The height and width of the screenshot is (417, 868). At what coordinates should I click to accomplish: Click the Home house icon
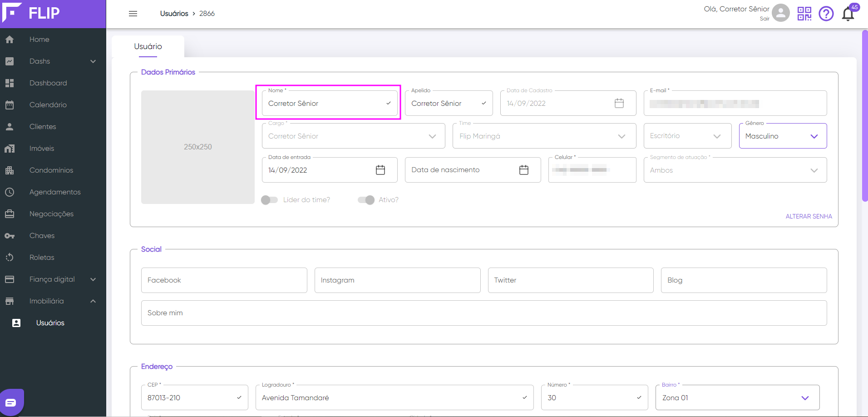coord(10,40)
